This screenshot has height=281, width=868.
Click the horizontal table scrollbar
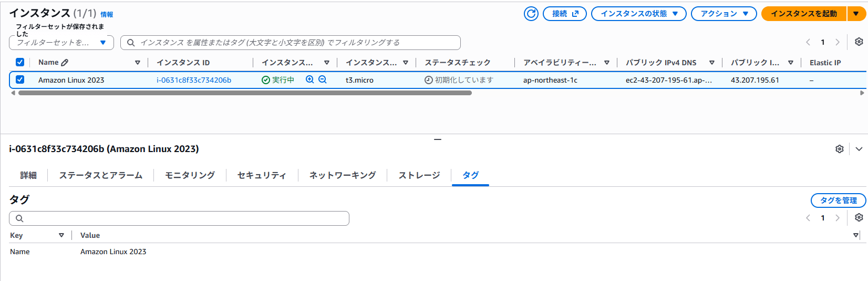pyautogui.click(x=245, y=93)
